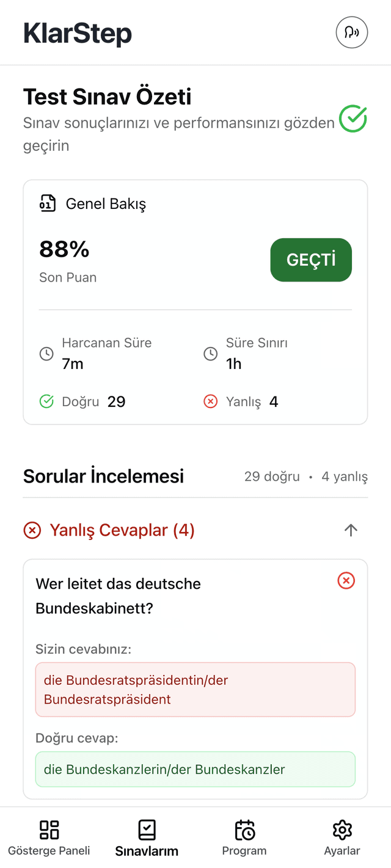The image size is (391, 868).
Task: Click the KlarStep app title
Action: click(x=78, y=34)
